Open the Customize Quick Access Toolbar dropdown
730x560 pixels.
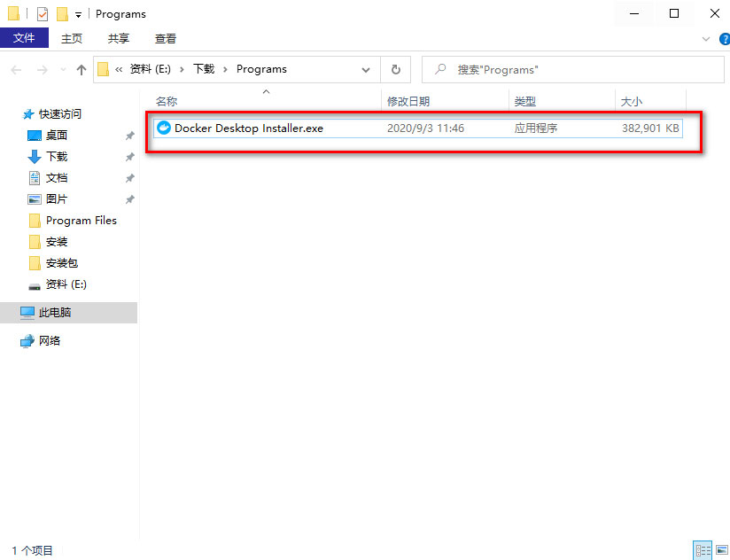click(x=79, y=15)
